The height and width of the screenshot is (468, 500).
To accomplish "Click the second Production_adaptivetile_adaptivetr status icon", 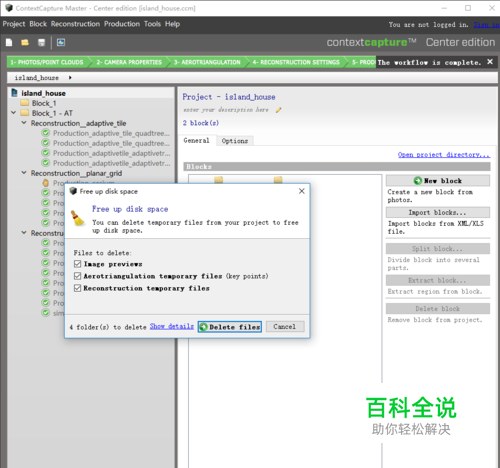I will coord(46,163).
